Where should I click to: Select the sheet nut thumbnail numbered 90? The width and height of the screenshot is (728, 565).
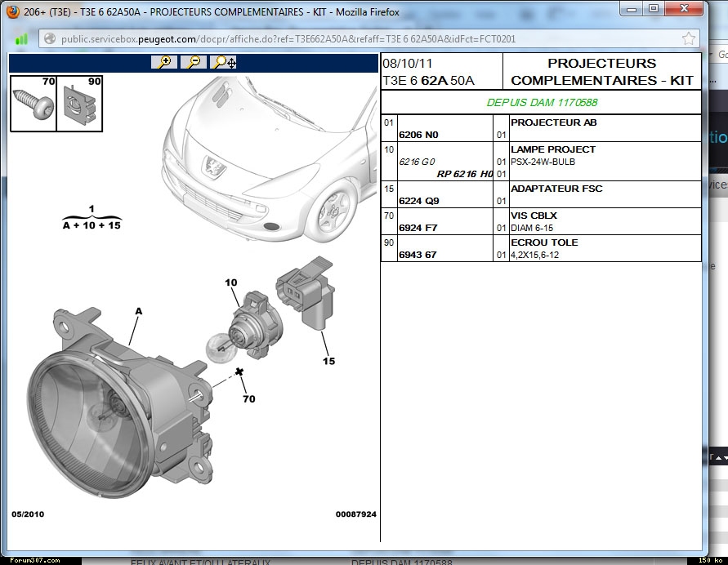pos(79,104)
